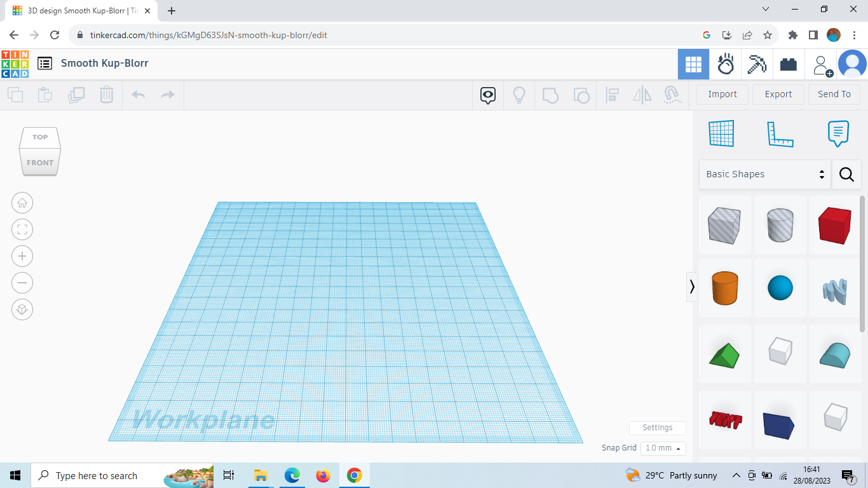
Task: Switch to the Bricks view
Action: click(x=789, y=64)
